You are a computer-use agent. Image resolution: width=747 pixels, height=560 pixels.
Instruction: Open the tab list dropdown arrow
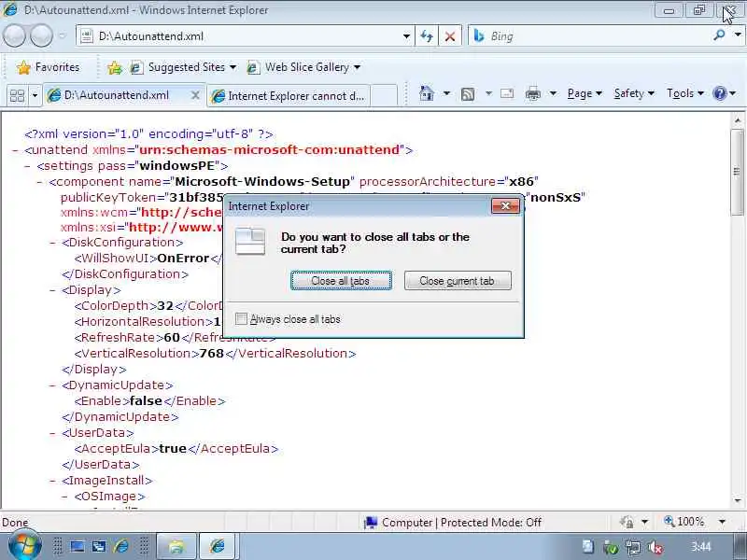pos(35,95)
